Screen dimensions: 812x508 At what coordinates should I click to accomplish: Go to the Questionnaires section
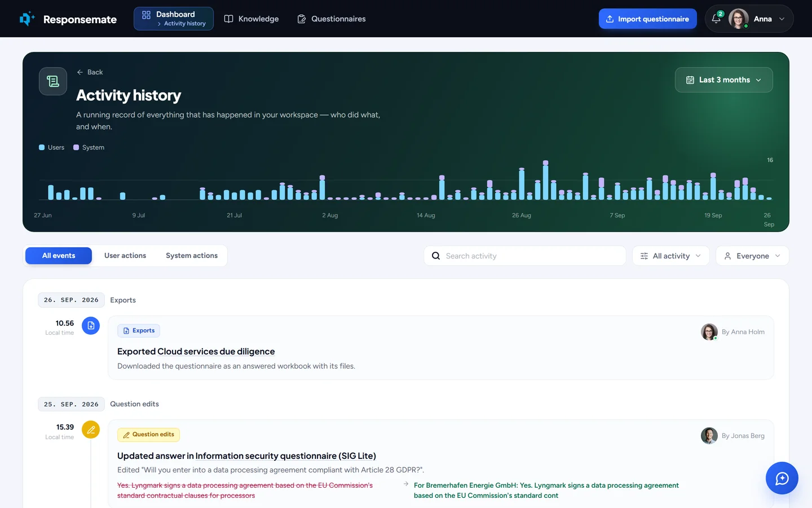tap(332, 19)
